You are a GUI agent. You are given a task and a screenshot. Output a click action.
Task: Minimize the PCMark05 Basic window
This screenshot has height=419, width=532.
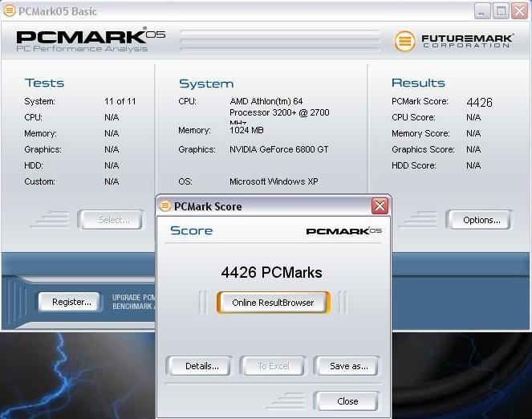click(x=482, y=11)
